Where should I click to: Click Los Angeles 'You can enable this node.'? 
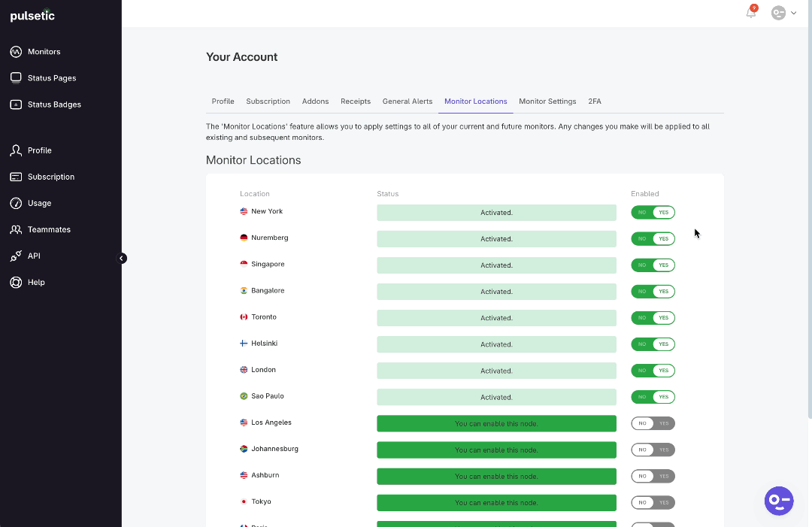(496, 423)
